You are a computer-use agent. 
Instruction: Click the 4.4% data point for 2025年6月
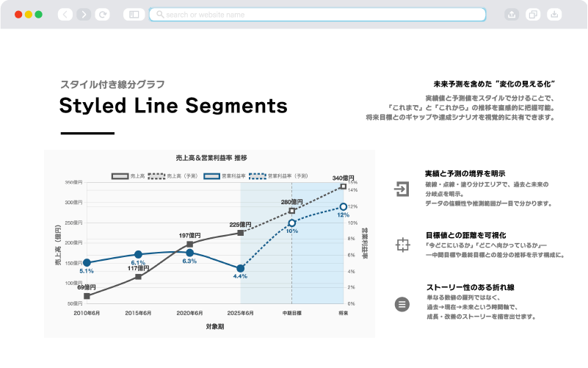point(241,268)
